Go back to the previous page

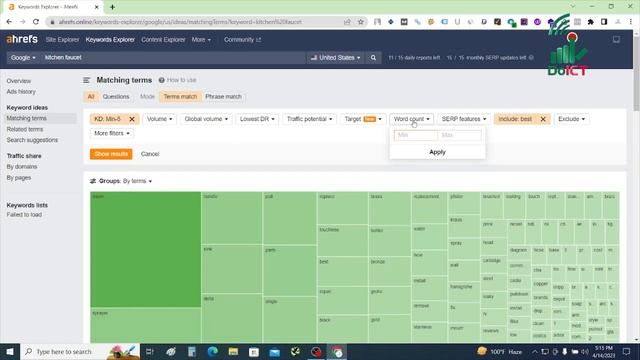pyautogui.click(x=9, y=22)
